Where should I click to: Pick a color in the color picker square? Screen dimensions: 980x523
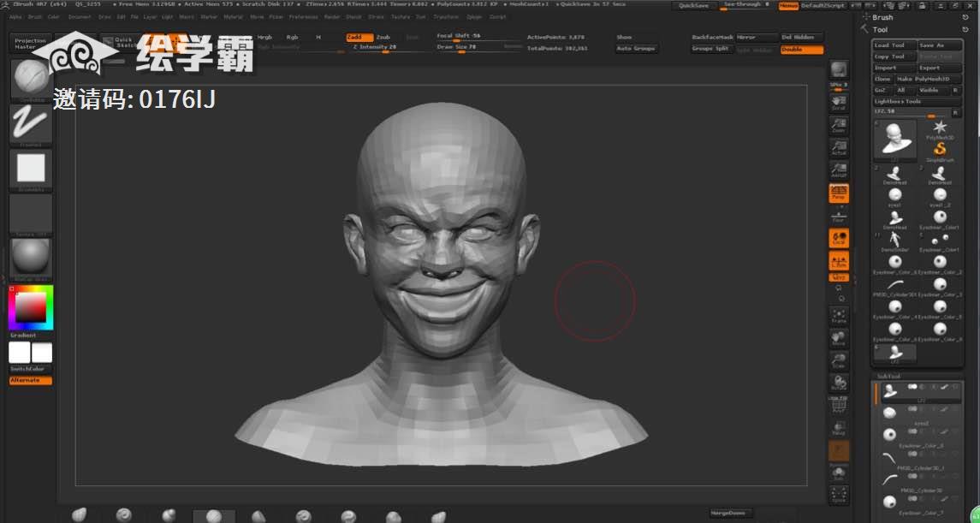[x=31, y=306]
